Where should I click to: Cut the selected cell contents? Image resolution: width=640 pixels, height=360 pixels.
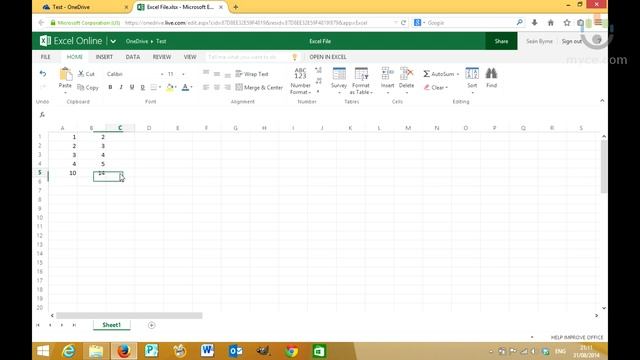(86, 74)
